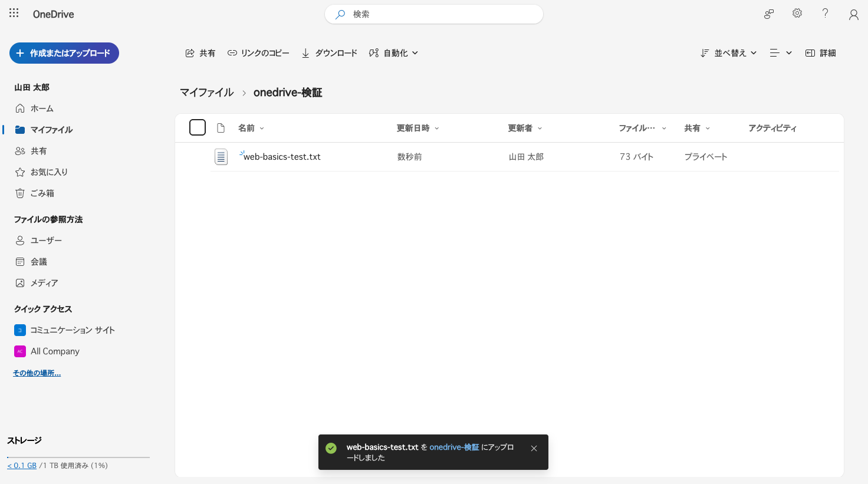Open 会議 in sidebar
Viewport: 868px width, 484px height.
(39, 262)
